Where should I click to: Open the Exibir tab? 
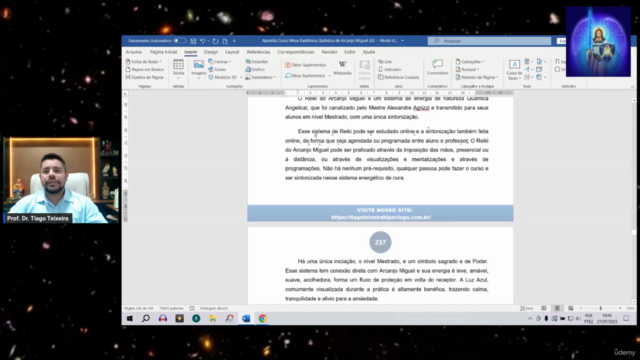[x=350, y=52]
